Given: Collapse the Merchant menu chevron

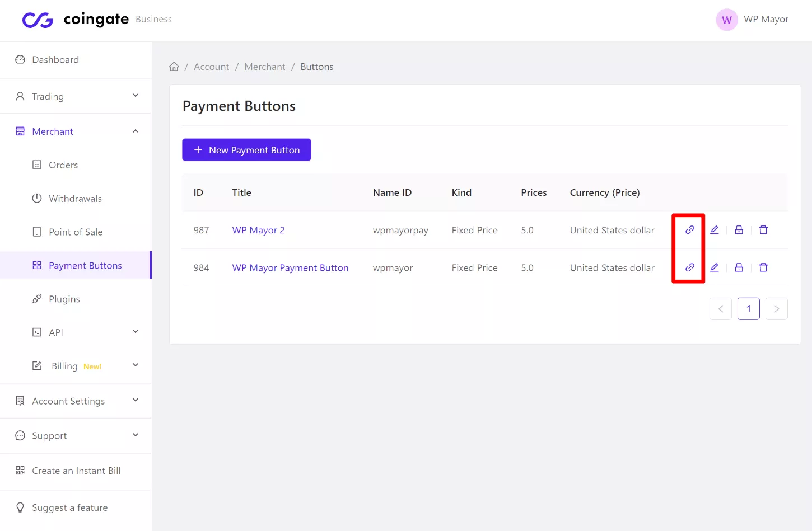Looking at the screenshot, I should click(136, 131).
